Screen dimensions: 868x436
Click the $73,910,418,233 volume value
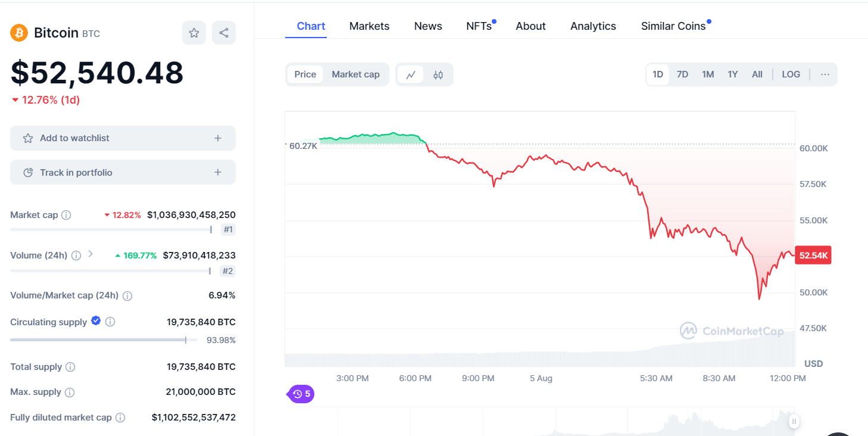point(199,256)
